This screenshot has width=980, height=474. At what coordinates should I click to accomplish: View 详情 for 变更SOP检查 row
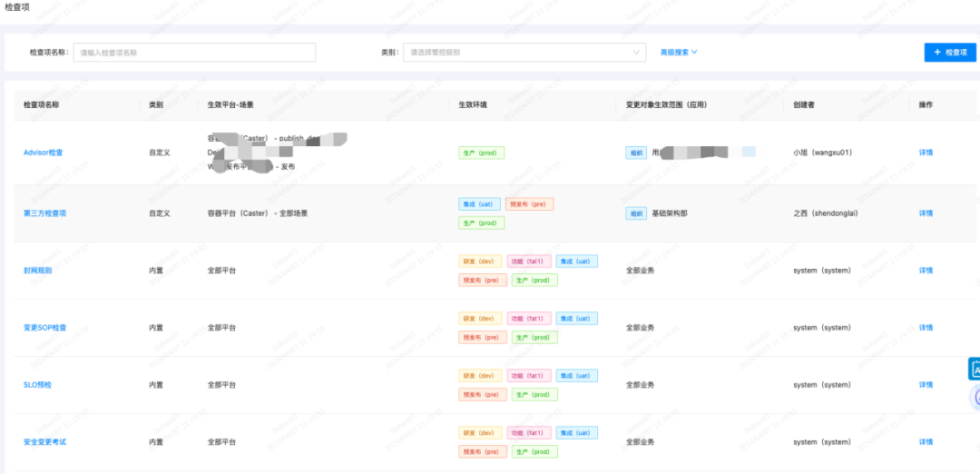coord(926,328)
